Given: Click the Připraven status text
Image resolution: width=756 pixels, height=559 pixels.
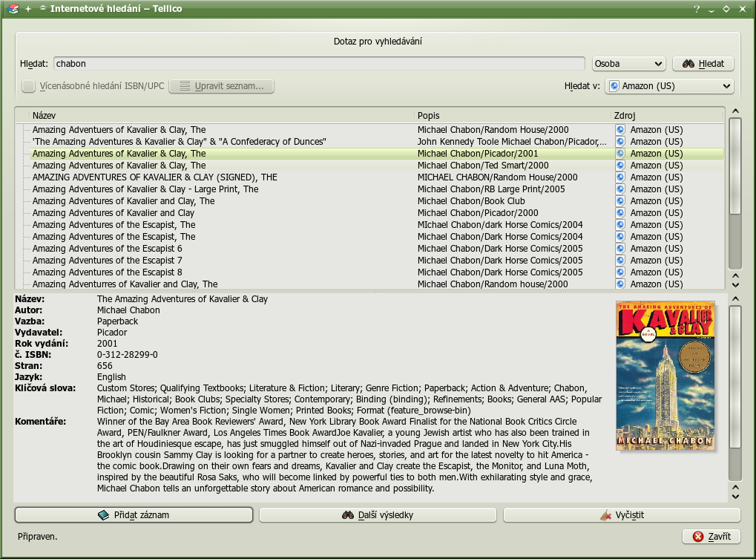Looking at the screenshot, I should tap(38, 536).
